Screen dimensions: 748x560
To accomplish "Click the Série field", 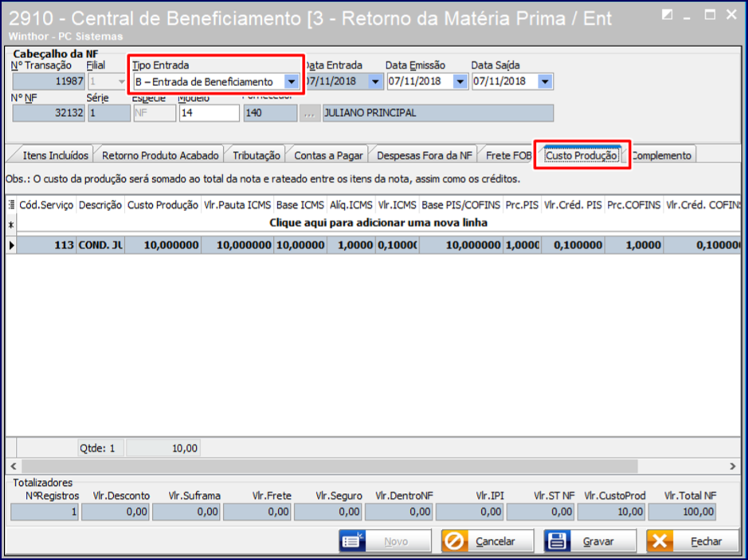I will coord(109,114).
